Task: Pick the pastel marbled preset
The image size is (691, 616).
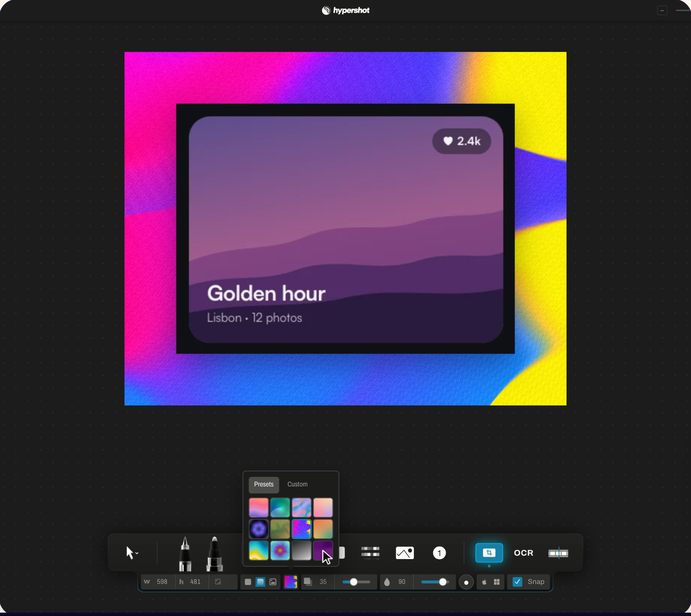Action: [302, 508]
